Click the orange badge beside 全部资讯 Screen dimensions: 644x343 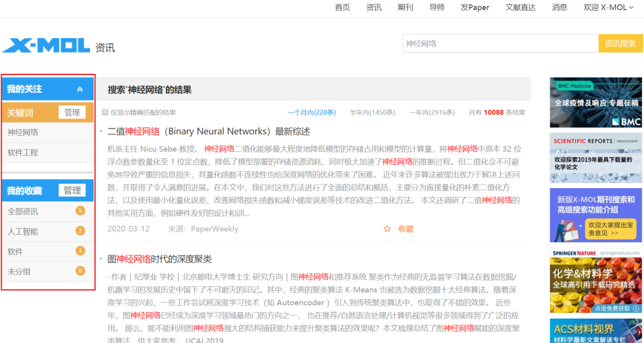[x=80, y=211]
